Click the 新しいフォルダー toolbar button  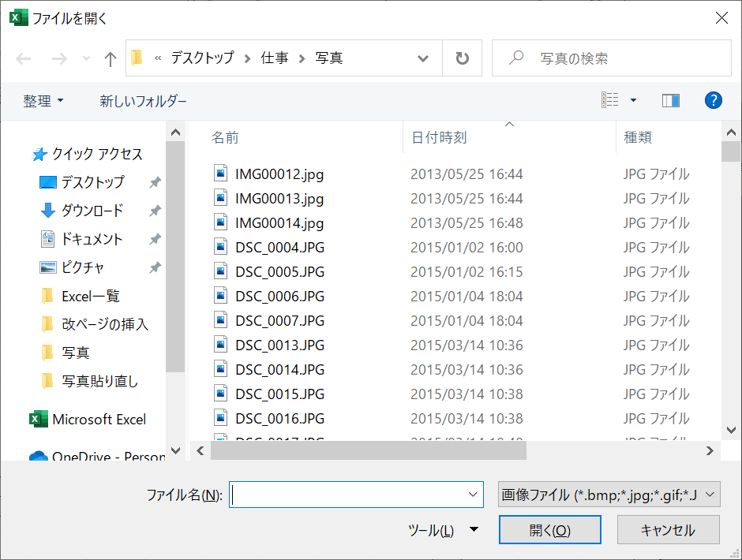tap(143, 101)
